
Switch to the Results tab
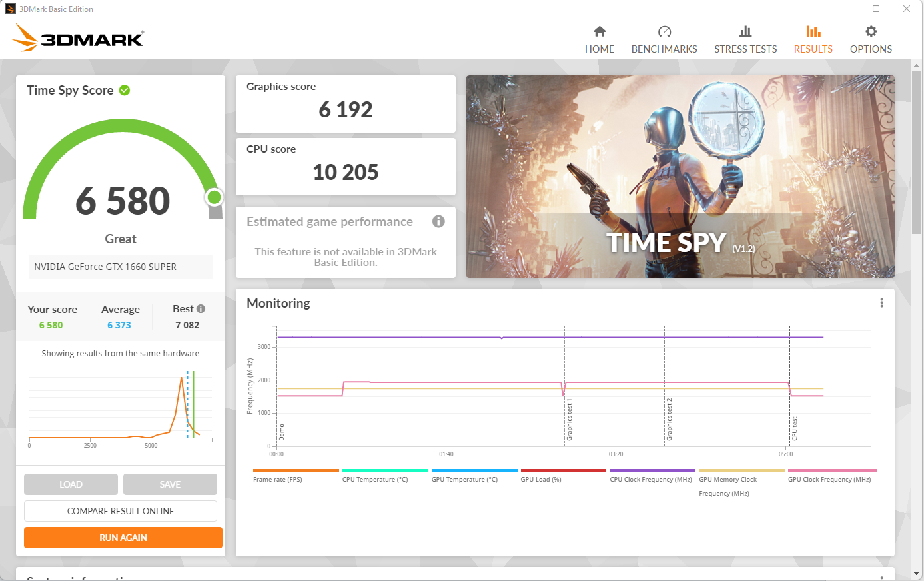point(813,39)
